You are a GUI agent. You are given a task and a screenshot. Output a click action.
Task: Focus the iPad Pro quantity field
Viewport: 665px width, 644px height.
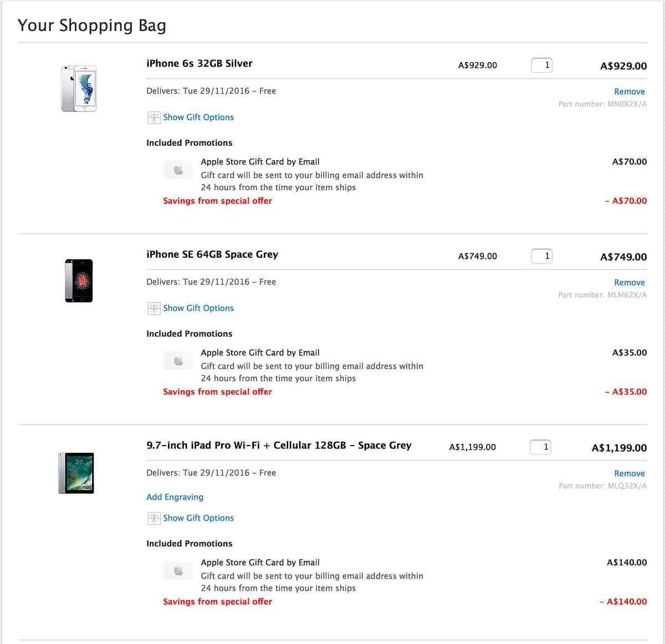point(540,447)
